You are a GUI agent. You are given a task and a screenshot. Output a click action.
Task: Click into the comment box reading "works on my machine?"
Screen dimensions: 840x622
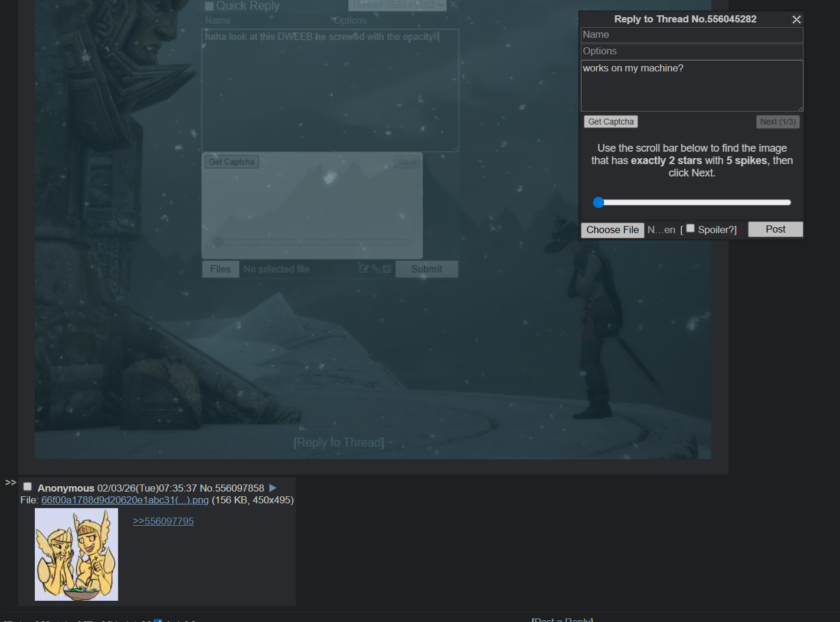[692, 86]
